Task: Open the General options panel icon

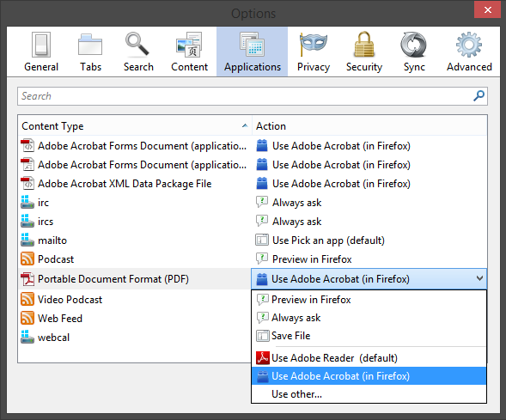Action: (41, 45)
